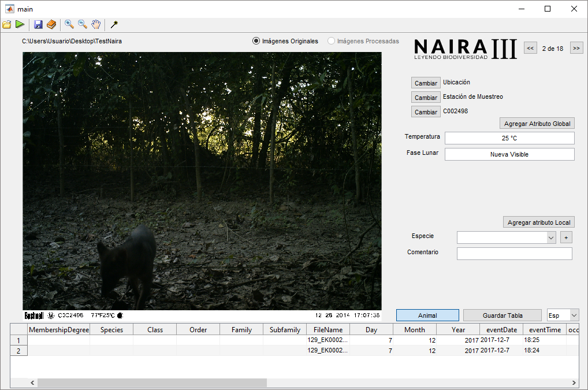Activate the pan hand tool
588x390 pixels.
pos(96,24)
